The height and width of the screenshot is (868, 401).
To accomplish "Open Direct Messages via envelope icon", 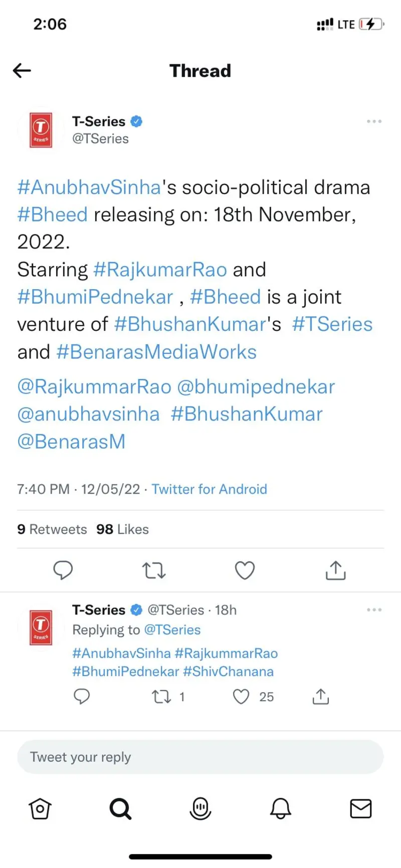I will pyautogui.click(x=360, y=808).
